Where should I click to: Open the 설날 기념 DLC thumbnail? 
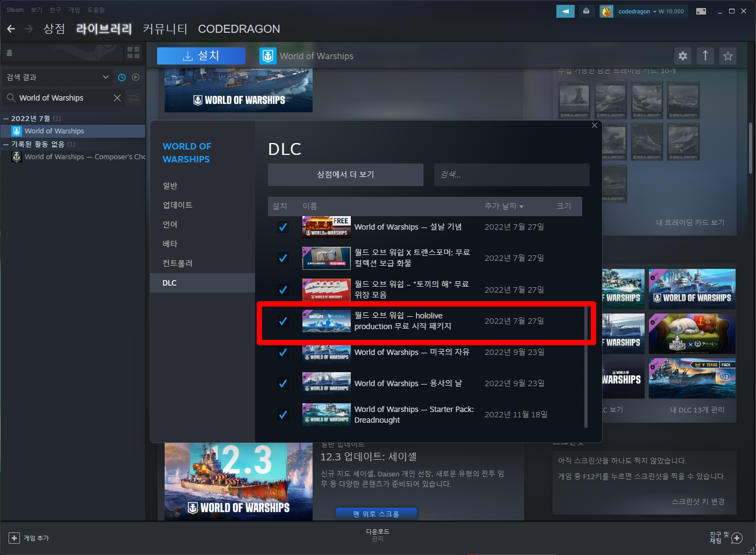pos(327,227)
